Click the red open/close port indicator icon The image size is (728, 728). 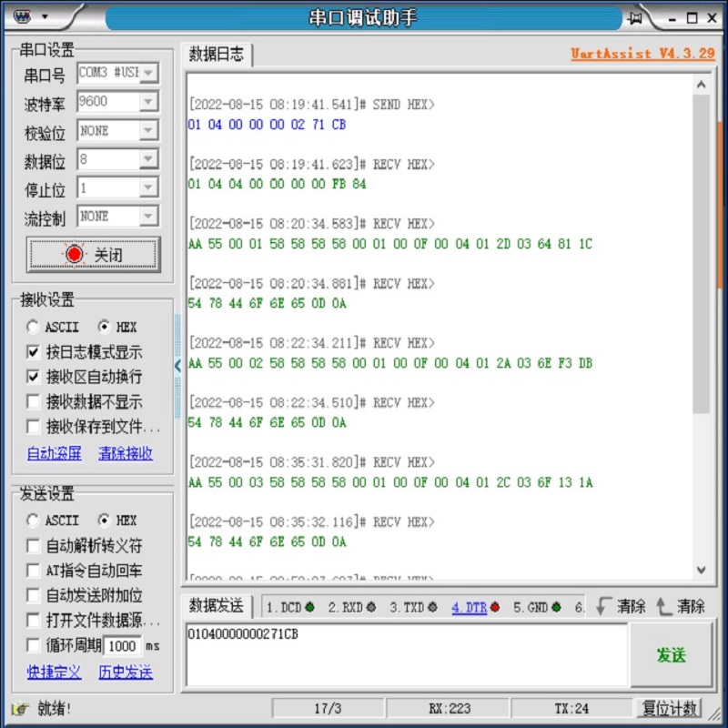click(x=75, y=254)
